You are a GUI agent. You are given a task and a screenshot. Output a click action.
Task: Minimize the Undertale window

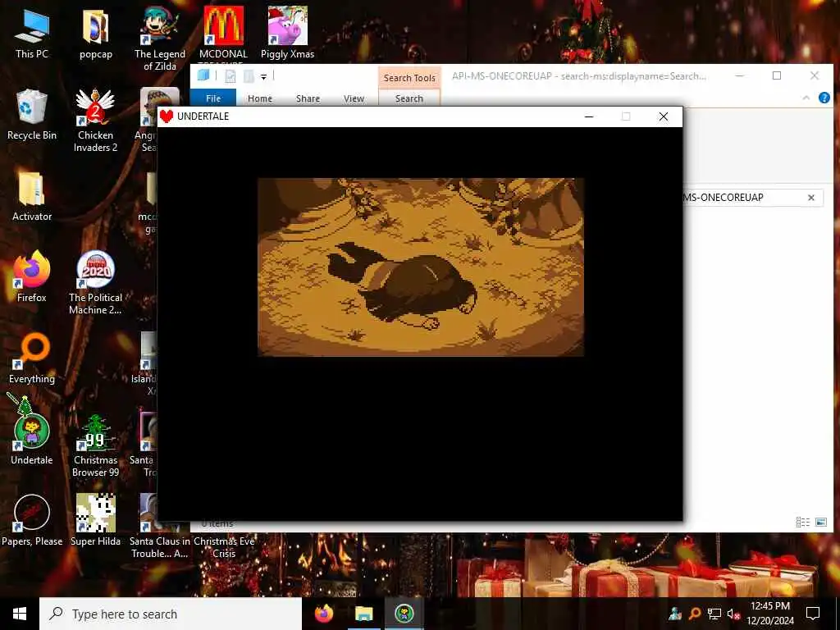click(x=589, y=116)
